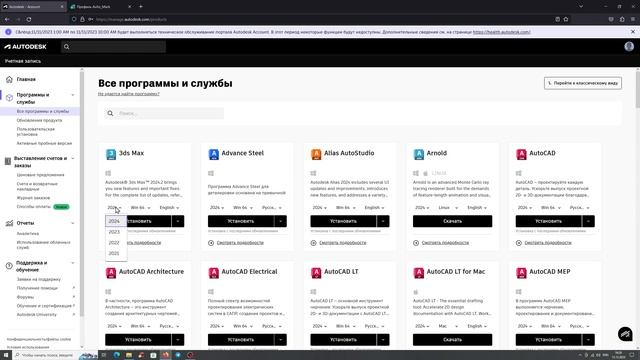Open Windows Start menu
Screen dimensions: 640x360
tap(6, 355)
